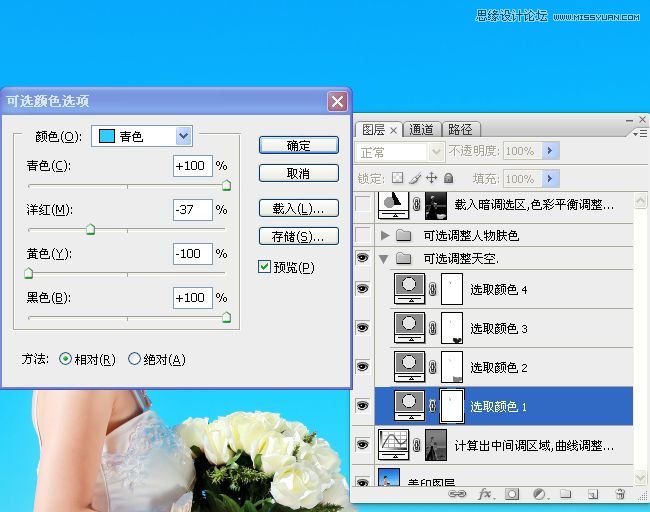Lock all padlock icon
650x512 pixels.
pyautogui.click(x=448, y=178)
